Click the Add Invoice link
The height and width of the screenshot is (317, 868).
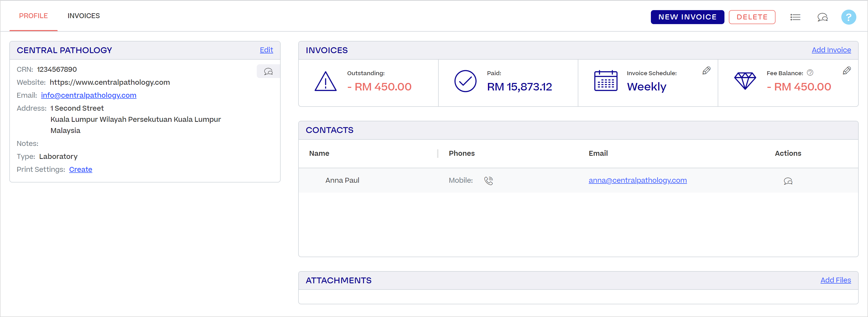[831, 50]
